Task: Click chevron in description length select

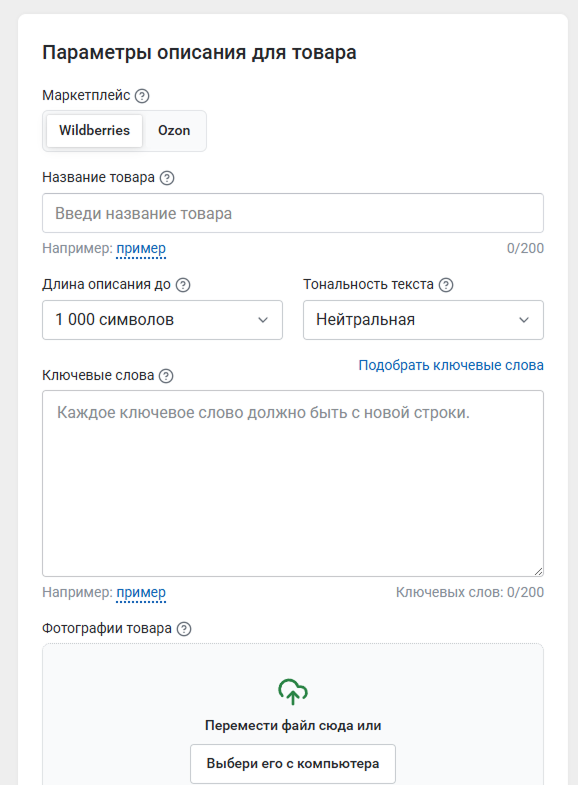Action: [263, 320]
